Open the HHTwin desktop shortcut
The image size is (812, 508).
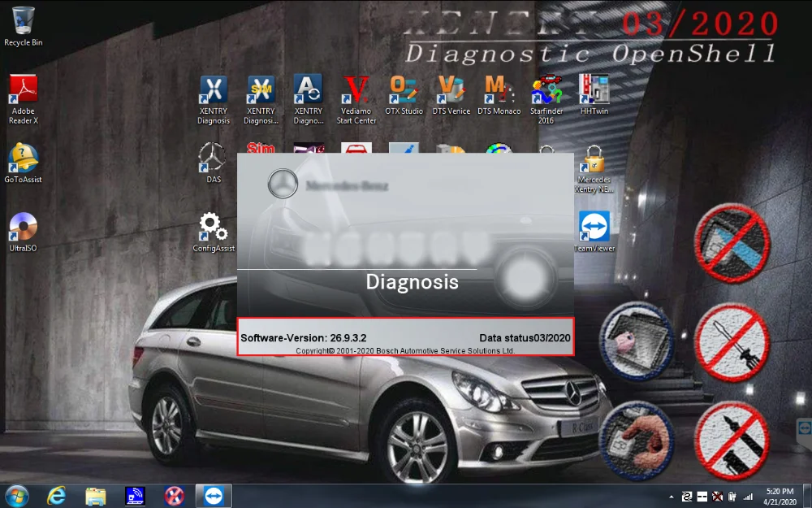[x=594, y=95]
